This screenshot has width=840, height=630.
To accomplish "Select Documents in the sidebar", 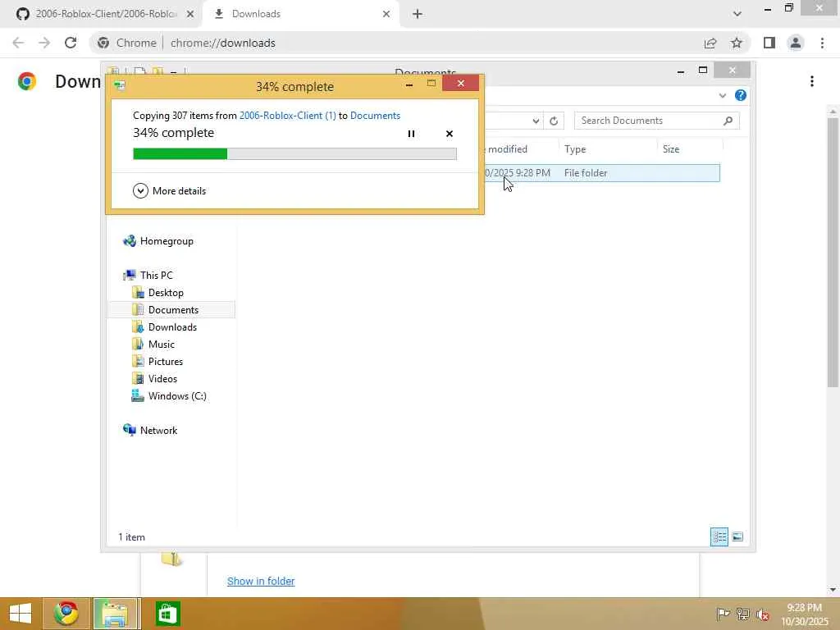I will tap(173, 309).
